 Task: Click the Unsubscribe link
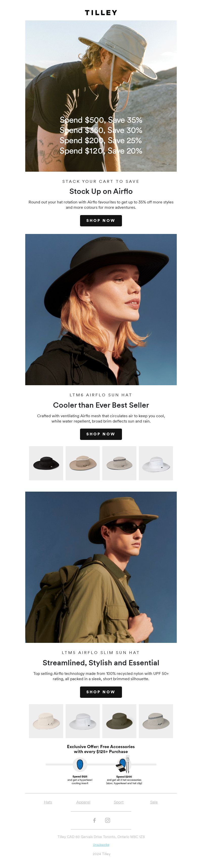[101, 845]
